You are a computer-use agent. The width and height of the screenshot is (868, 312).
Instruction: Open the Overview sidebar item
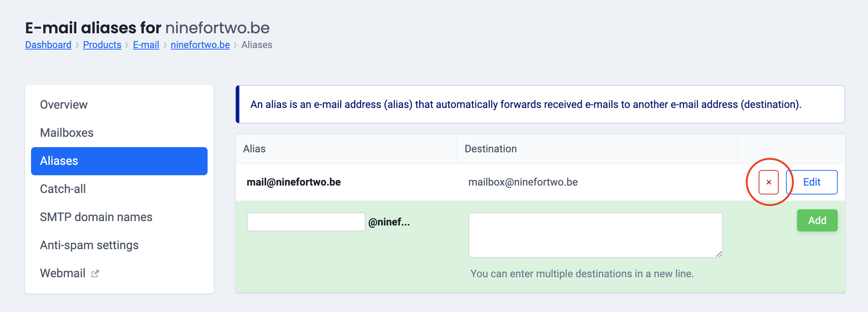coord(64,105)
